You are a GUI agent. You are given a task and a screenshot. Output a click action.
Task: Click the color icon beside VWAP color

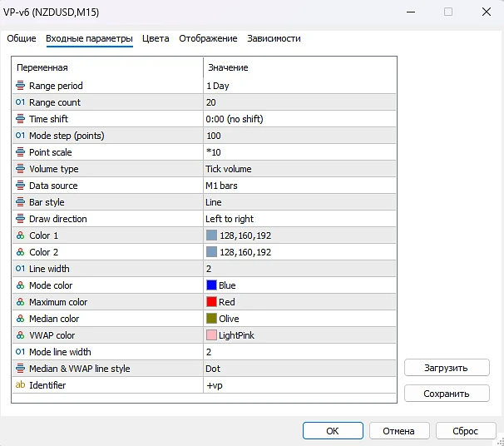click(x=21, y=335)
